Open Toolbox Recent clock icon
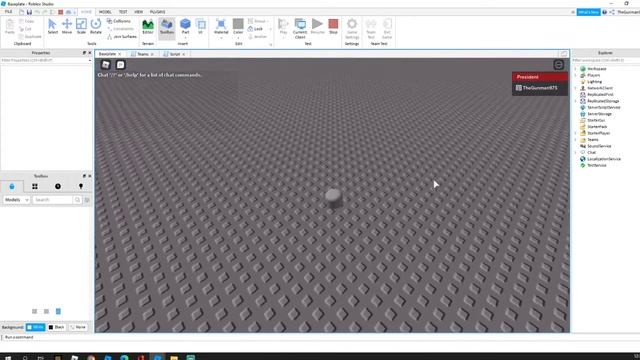 coord(58,187)
